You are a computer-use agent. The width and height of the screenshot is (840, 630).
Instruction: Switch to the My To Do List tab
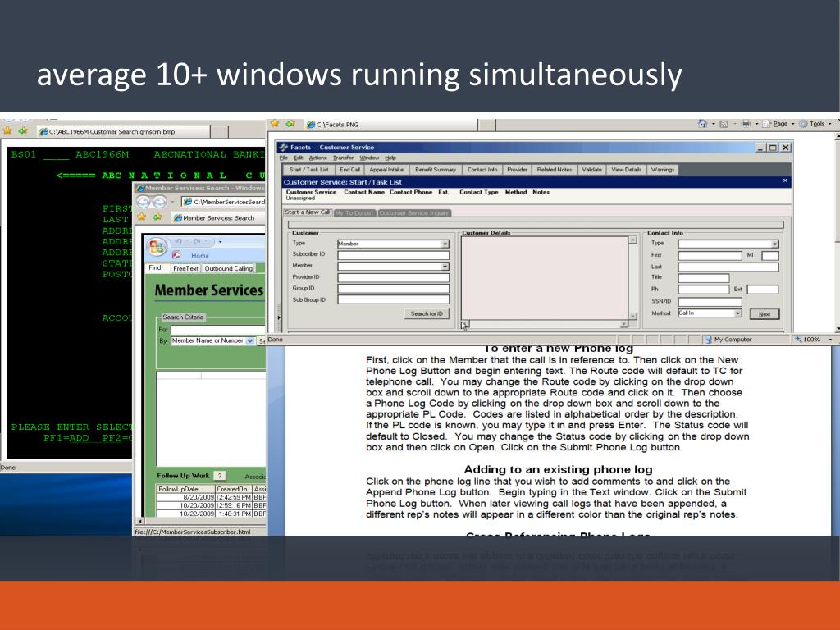point(354,212)
